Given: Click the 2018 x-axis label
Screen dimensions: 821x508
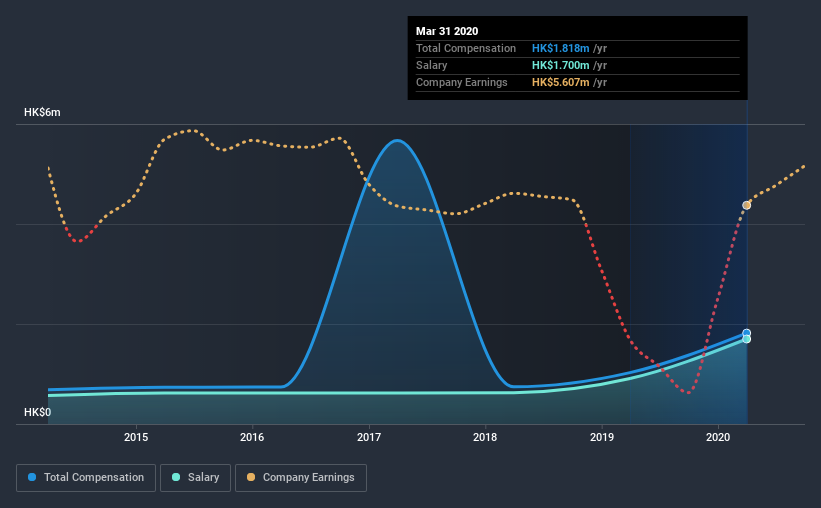Looking at the screenshot, I should click(485, 437).
